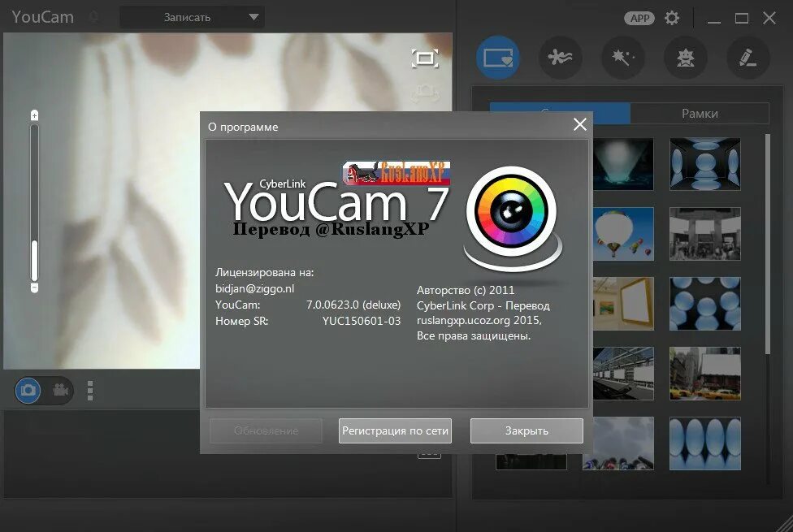Click the bidjan@ziggo.nl license email
Viewport: 793px width, 532px height.
click(254, 289)
